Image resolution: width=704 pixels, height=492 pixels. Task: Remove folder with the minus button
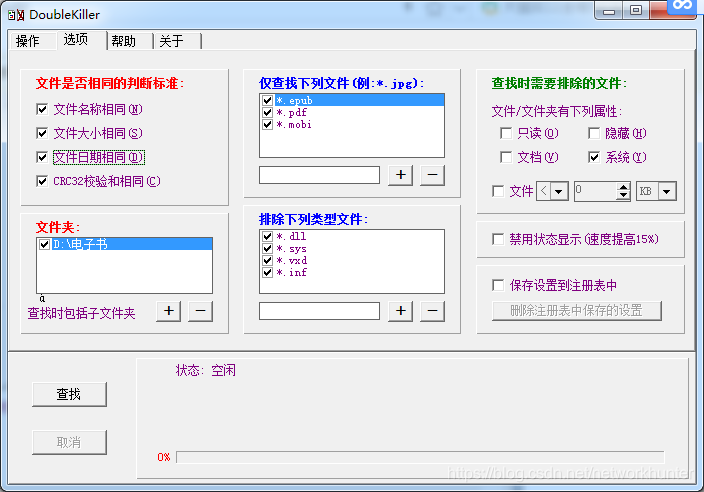point(200,311)
